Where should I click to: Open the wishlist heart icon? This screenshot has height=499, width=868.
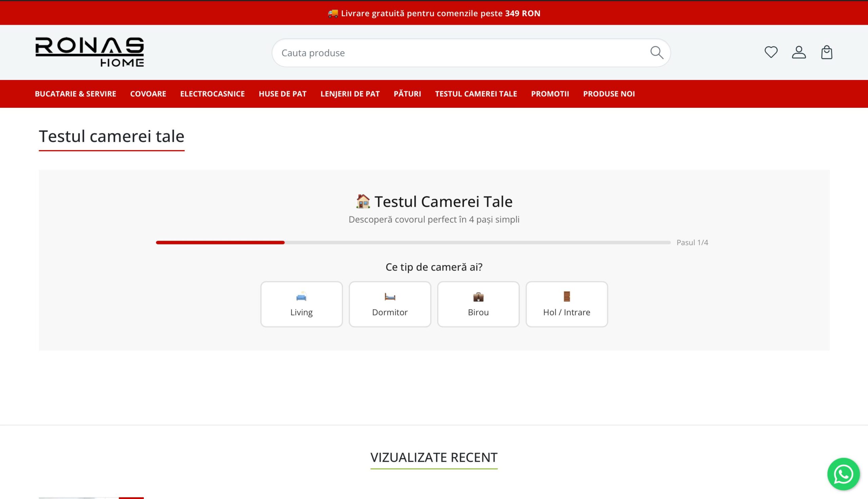point(771,52)
